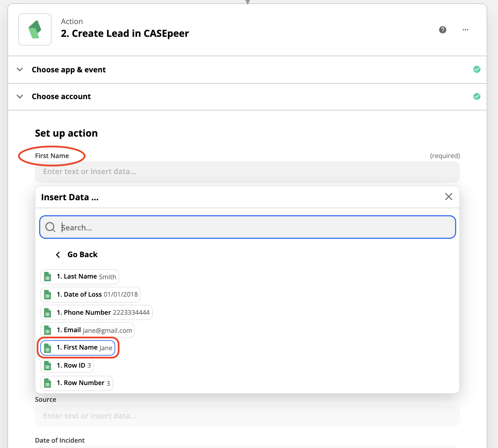The image size is (498, 448).
Task: Click the green checkmark for Choose account
Action: pos(477,96)
